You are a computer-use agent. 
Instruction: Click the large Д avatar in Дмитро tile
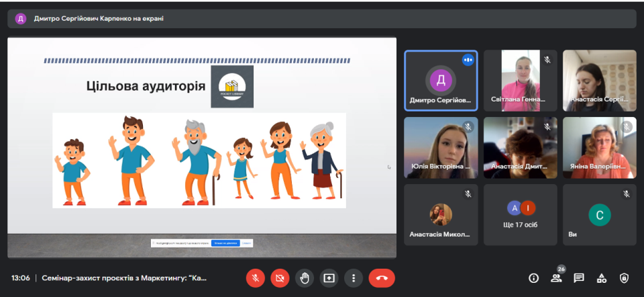coord(441,80)
